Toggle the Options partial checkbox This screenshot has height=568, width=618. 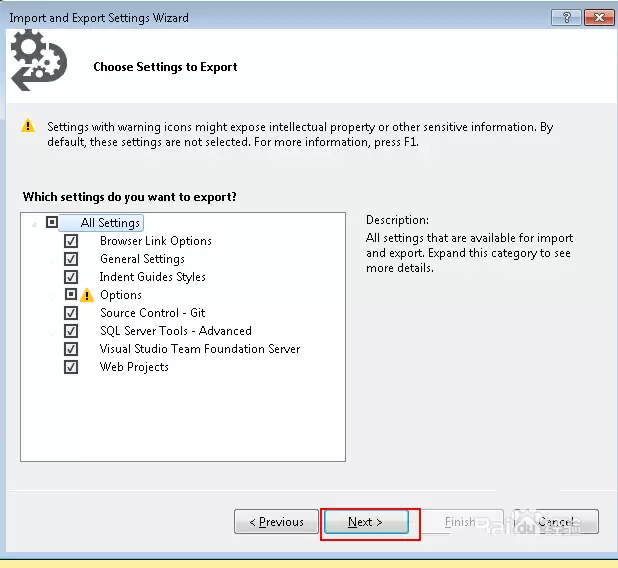coord(71,295)
